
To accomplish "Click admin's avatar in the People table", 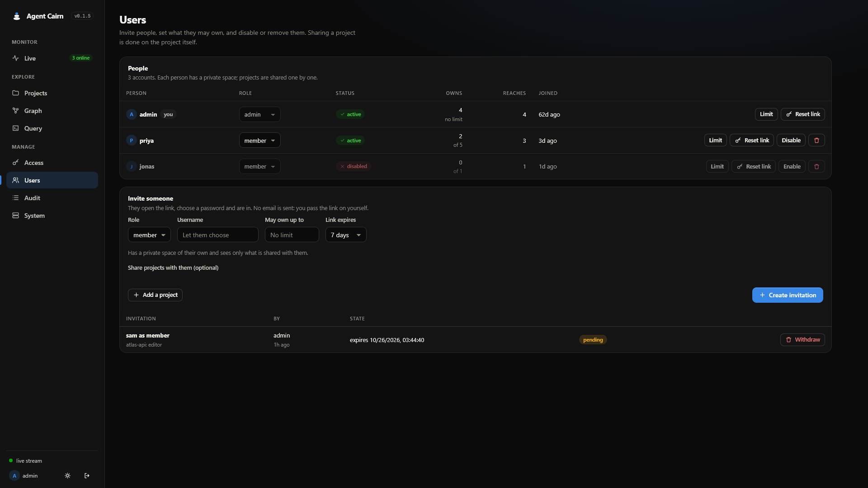I will click(x=132, y=114).
